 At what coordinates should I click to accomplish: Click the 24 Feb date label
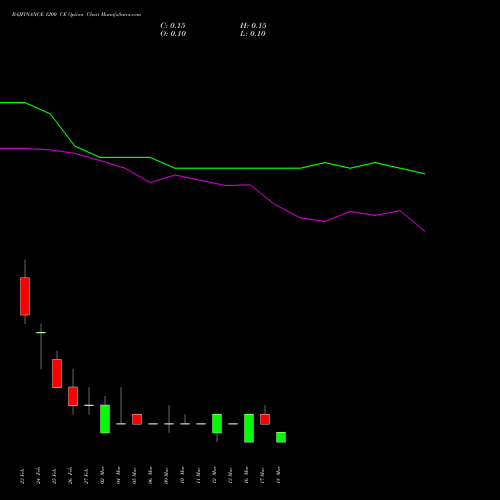(x=38, y=476)
